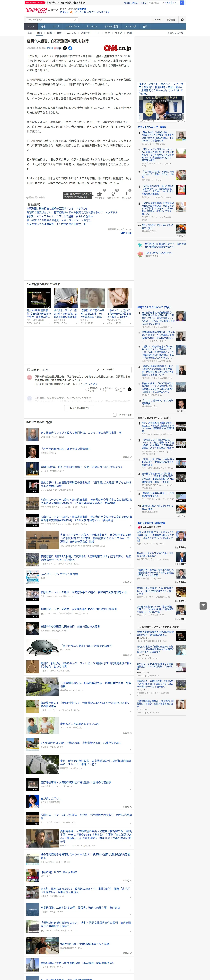The width and height of the screenshot is (210, 980).
Task: Open the ランキング tab
Action: pos(130,27)
